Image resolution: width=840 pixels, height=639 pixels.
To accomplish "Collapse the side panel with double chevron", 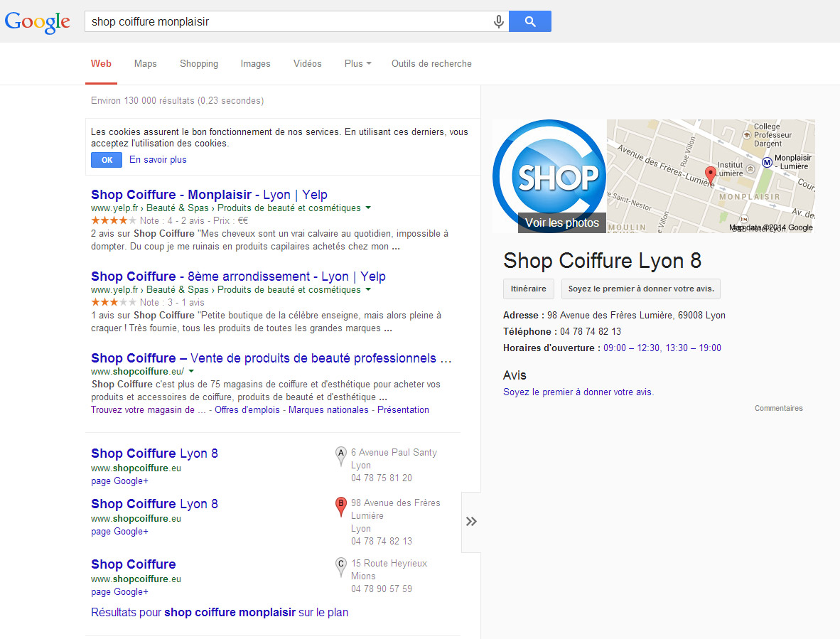I will 471,522.
